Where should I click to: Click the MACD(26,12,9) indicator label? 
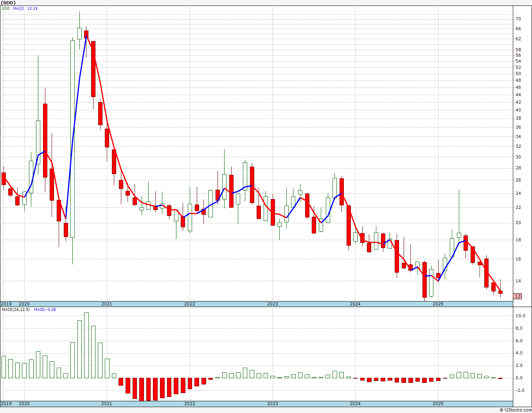[x=16, y=310]
